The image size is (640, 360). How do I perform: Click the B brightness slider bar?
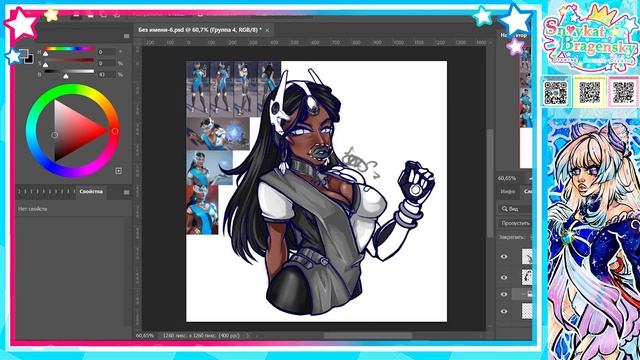point(69,71)
